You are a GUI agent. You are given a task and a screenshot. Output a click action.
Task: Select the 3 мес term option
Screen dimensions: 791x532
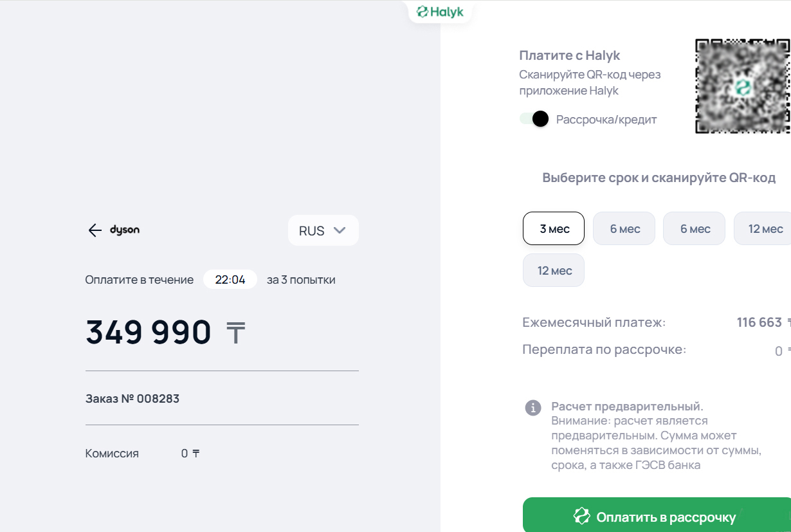(x=554, y=229)
